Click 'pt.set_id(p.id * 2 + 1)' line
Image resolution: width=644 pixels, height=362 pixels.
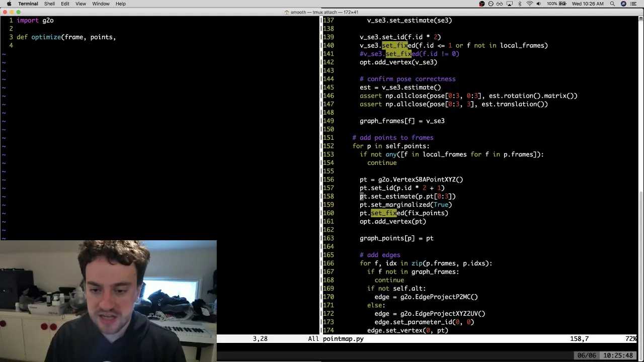point(402,188)
